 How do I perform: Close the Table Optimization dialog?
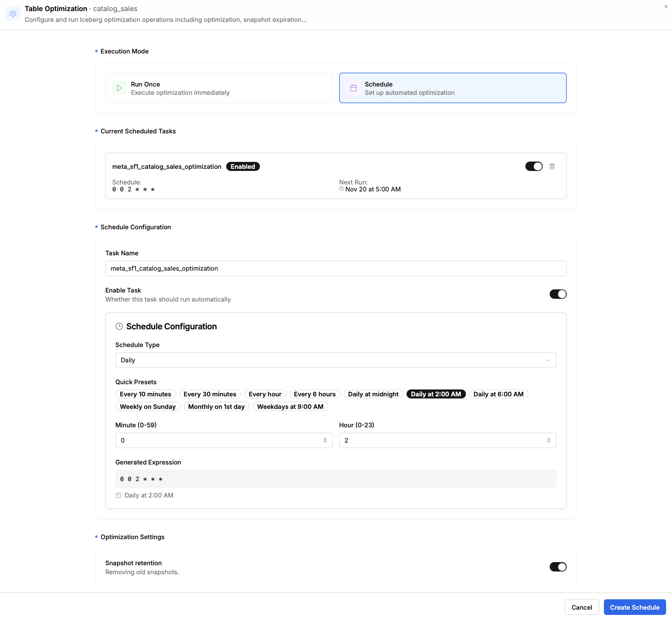pos(666,7)
